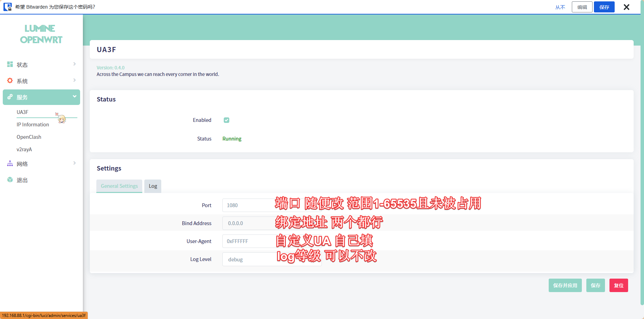Expand the 状态 menu chevron
The height and width of the screenshot is (319, 644).
pos(74,64)
